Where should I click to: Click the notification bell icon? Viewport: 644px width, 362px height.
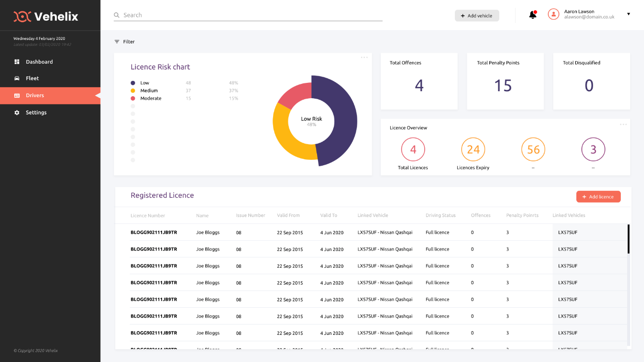tap(532, 15)
